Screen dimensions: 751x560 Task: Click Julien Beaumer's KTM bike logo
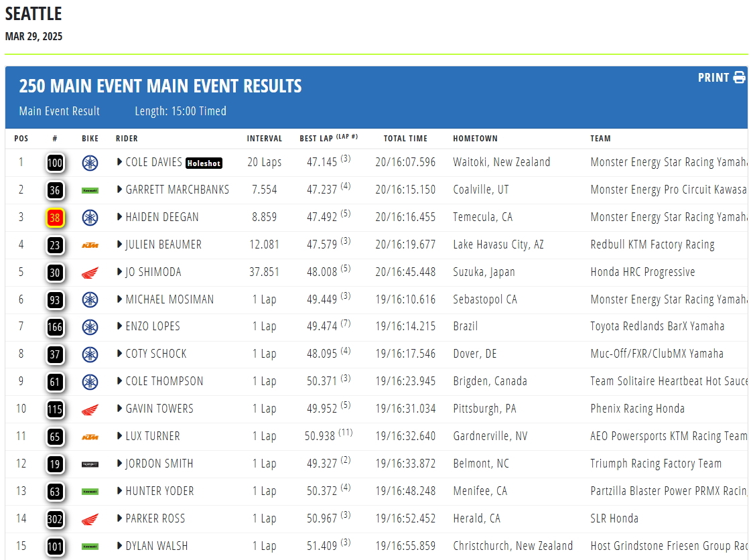[90, 245]
